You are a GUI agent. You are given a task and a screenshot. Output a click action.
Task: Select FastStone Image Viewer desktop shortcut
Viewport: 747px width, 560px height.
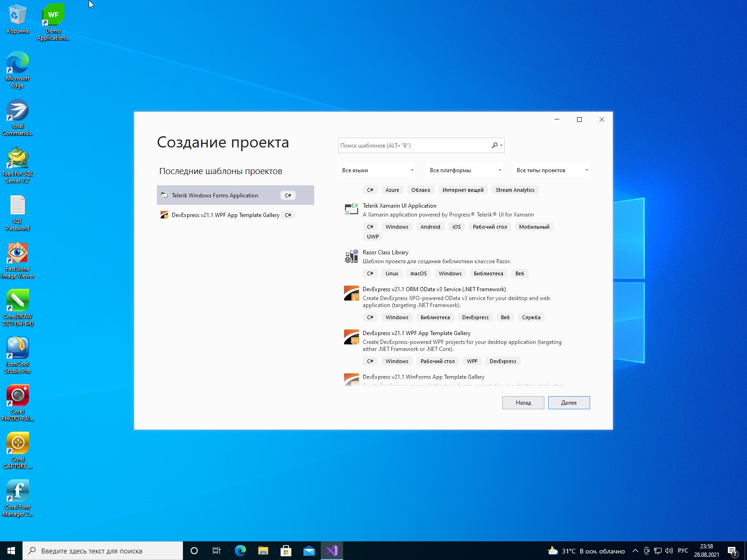pos(18,260)
